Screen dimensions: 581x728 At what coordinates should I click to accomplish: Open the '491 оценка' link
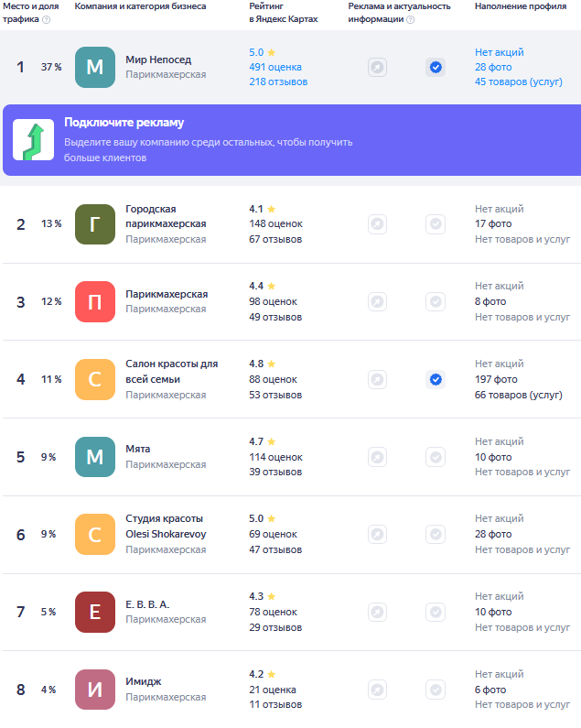[275, 67]
